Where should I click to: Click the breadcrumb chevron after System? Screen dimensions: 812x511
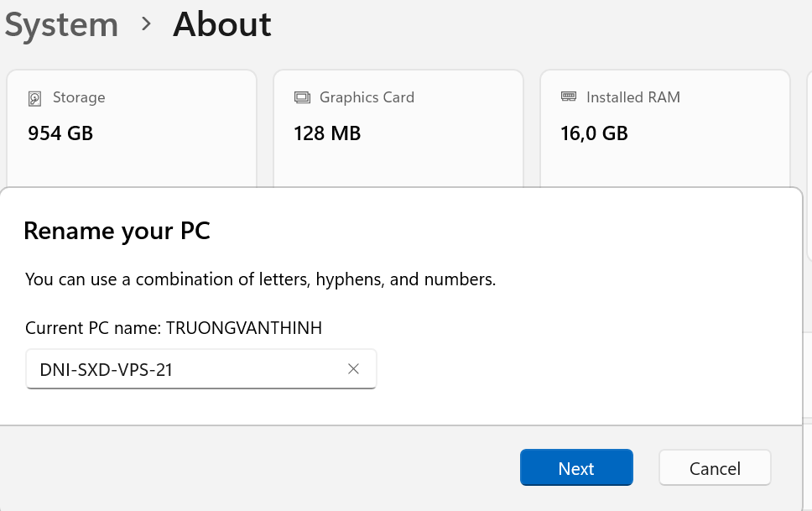[146, 24]
